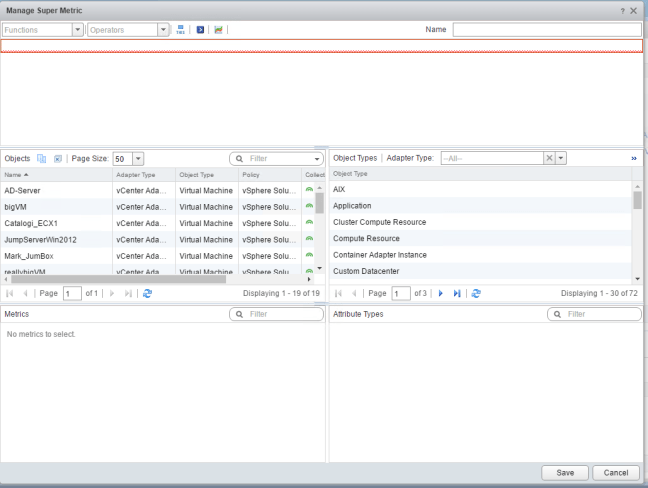Click the first icon beside Objects label

pos(42,158)
